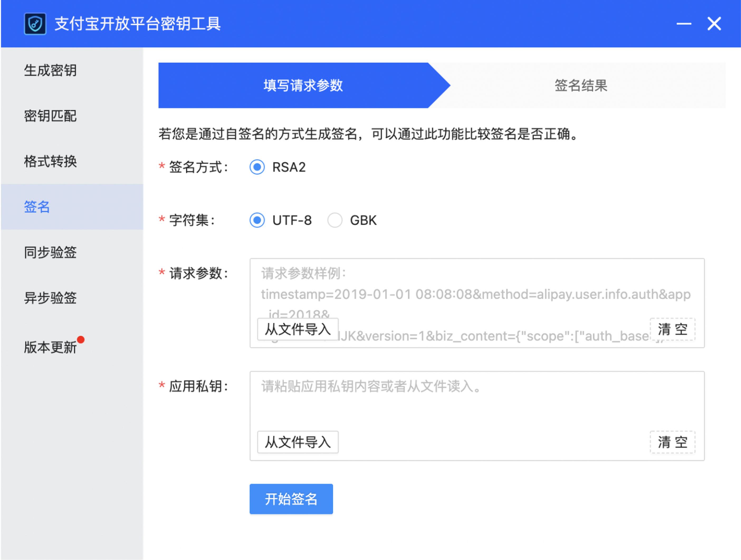Select the RSA2 signing method radio
Screen dimensions: 741x560
[257, 167]
